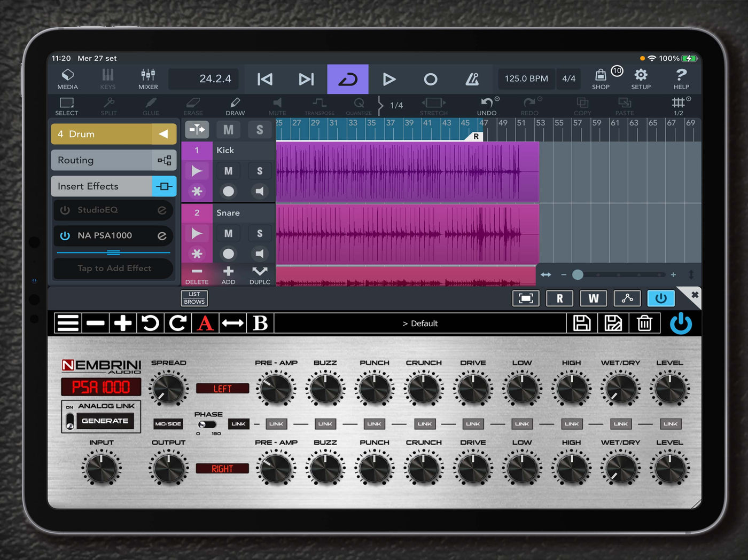Image resolution: width=748 pixels, height=560 pixels.
Task: Select preset slot B
Action: [x=260, y=323]
